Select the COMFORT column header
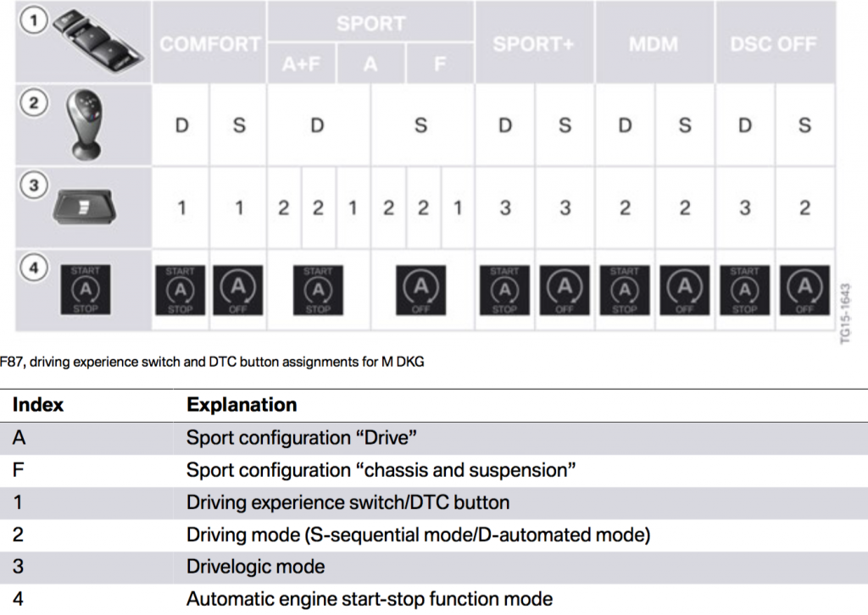This screenshot has height=615, width=868. [x=209, y=44]
